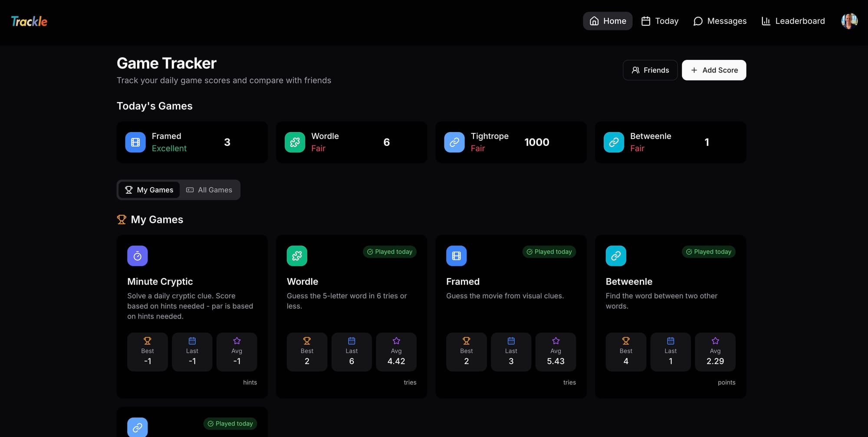The width and height of the screenshot is (868, 437).
Task: Go to the Home page
Action: (607, 21)
